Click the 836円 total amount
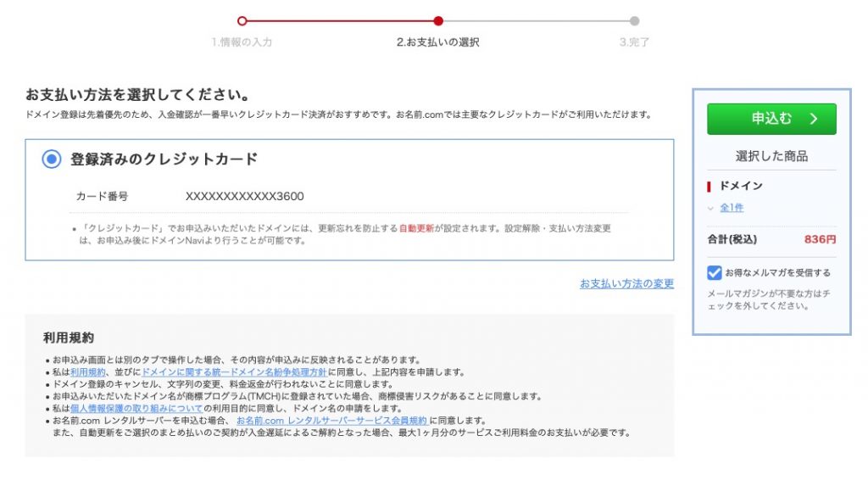868x486 pixels. (x=820, y=240)
